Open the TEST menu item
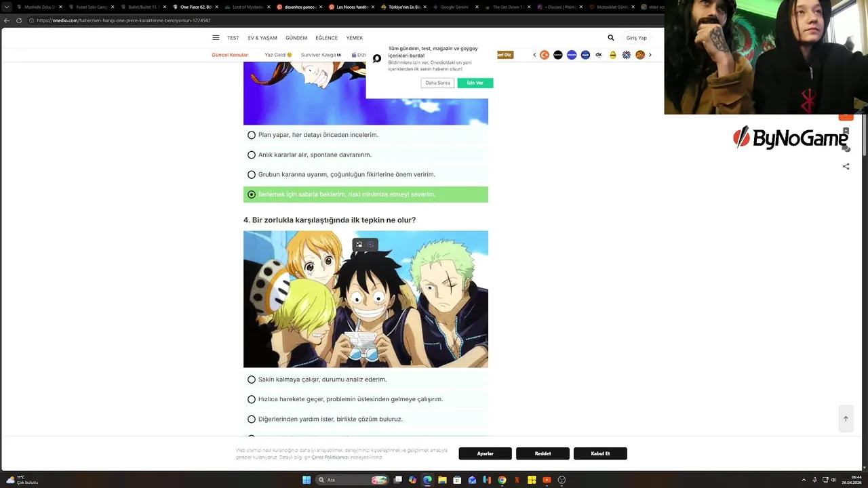 click(x=233, y=38)
